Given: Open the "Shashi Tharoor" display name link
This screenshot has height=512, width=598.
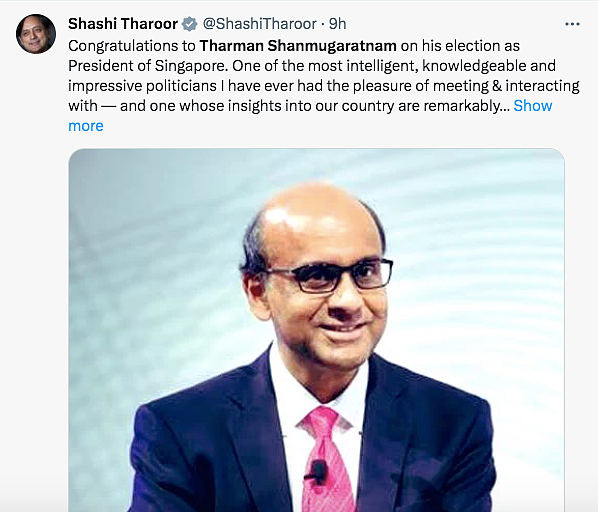Looking at the screenshot, I should (123, 24).
